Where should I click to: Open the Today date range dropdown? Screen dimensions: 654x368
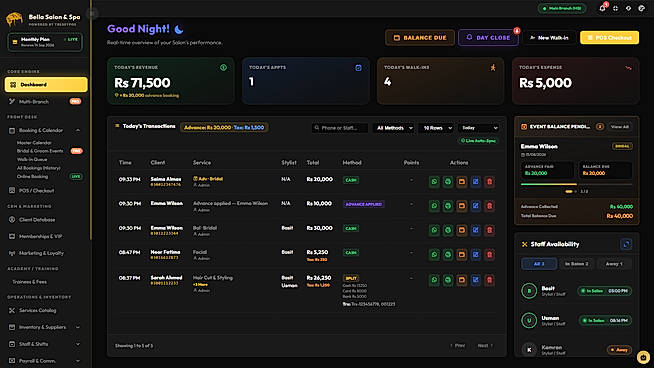(478, 128)
